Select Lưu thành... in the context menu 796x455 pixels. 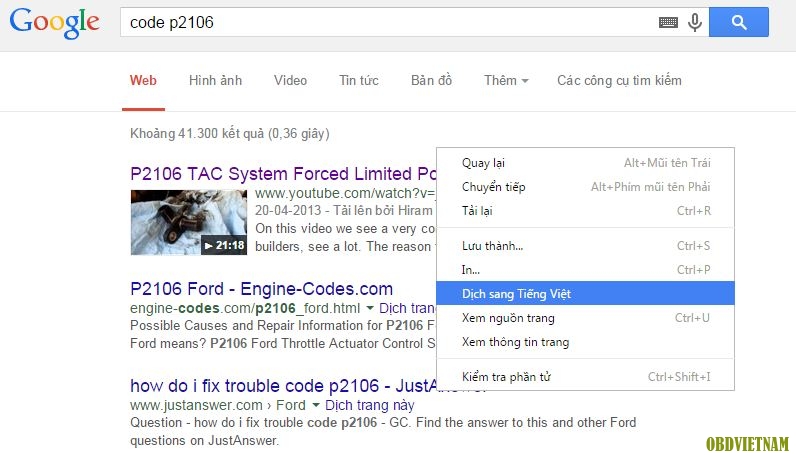585,246
